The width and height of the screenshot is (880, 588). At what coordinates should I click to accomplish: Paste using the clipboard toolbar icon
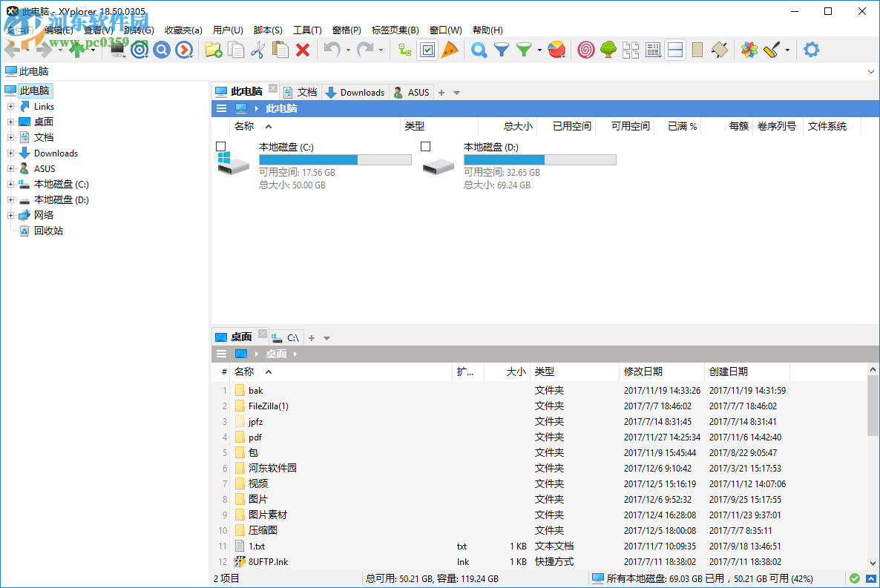(x=280, y=50)
